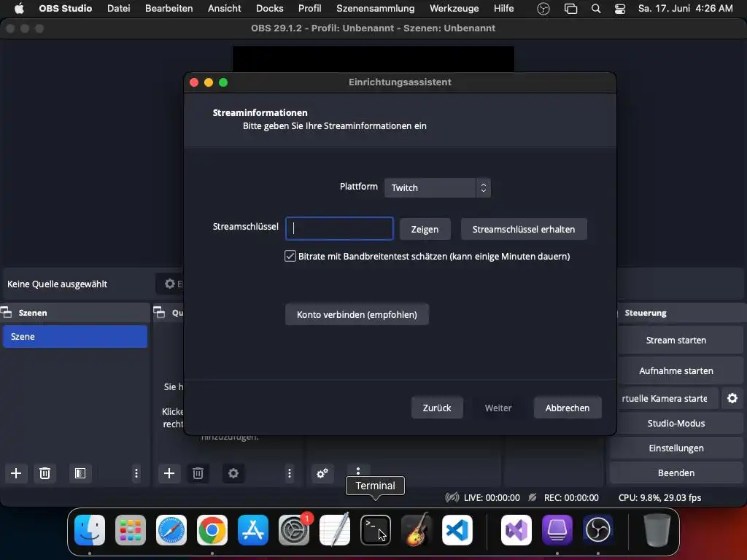Open Szenen panel three-dot menu
The height and width of the screenshot is (560, 747).
tap(136, 472)
